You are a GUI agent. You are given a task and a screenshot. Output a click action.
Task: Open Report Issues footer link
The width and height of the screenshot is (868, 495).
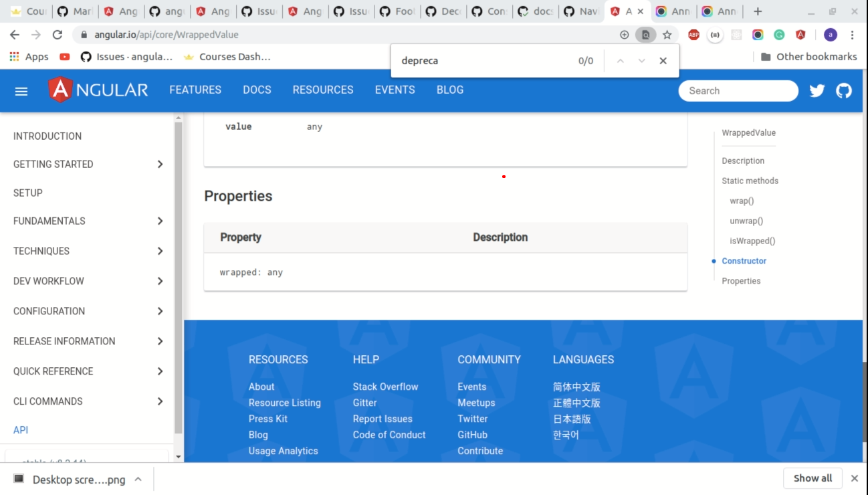383,419
